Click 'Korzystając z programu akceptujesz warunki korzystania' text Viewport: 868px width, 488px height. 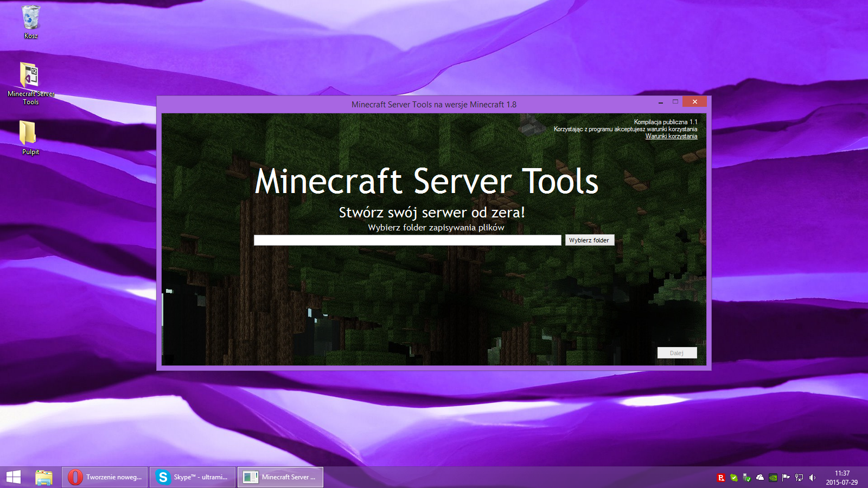tap(626, 129)
